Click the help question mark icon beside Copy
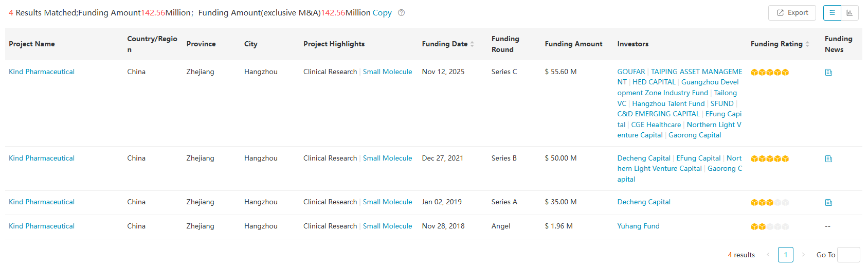 coord(402,13)
